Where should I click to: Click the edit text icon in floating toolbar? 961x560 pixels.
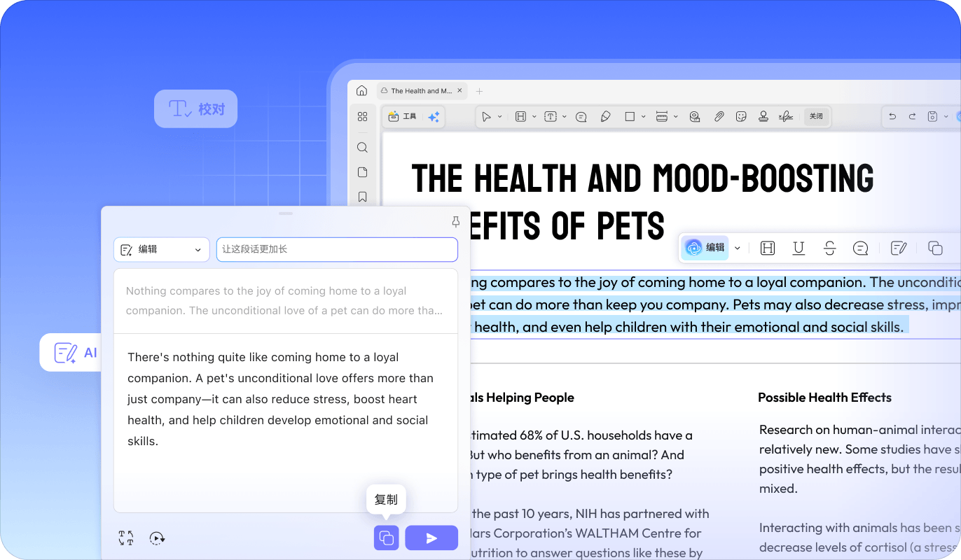click(x=899, y=248)
